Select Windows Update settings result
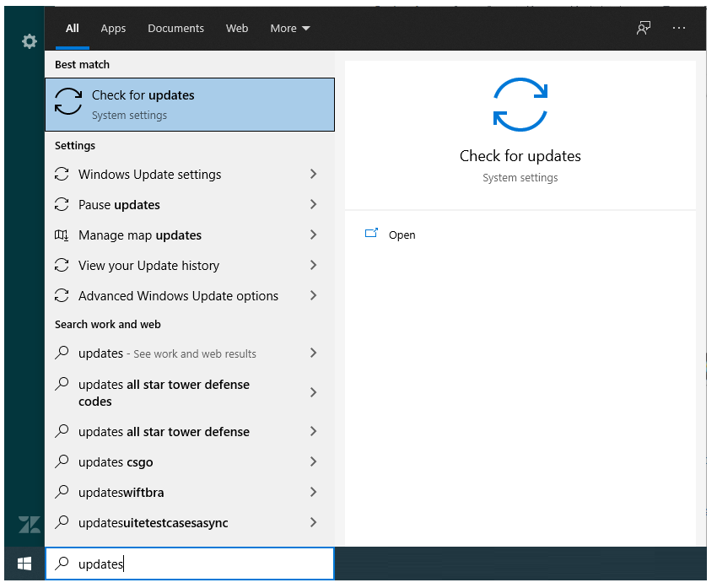The image size is (717, 588). tap(190, 174)
